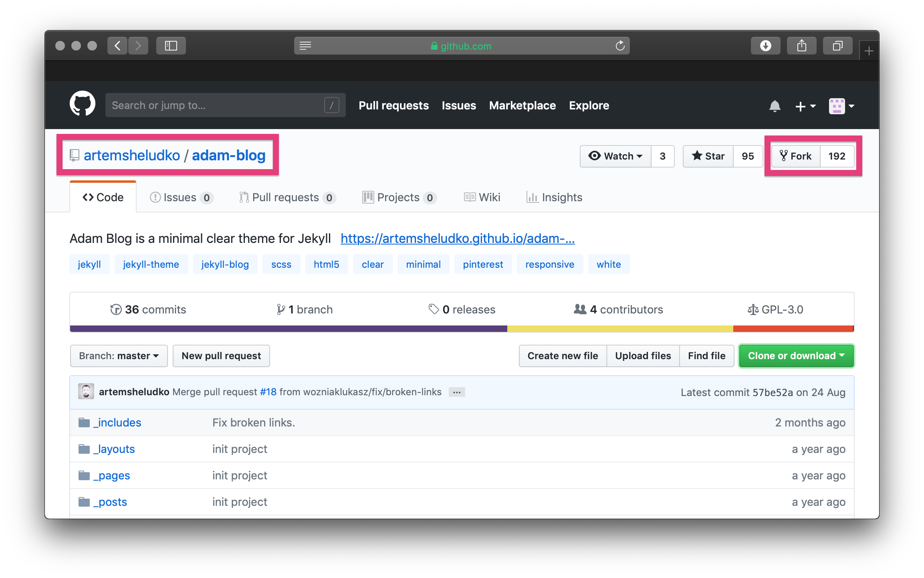The height and width of the screenshot is (578, 924).
Task: View the 4 contributors page
Action: pos(618,309)
